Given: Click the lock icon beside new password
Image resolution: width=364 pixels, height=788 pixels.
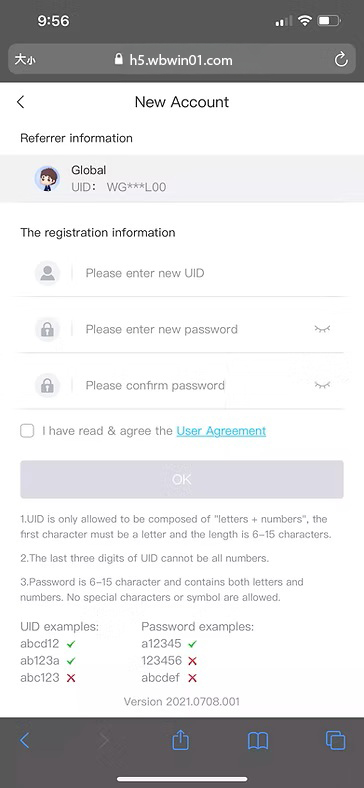Looking at the screenshot, I should 47,330.
